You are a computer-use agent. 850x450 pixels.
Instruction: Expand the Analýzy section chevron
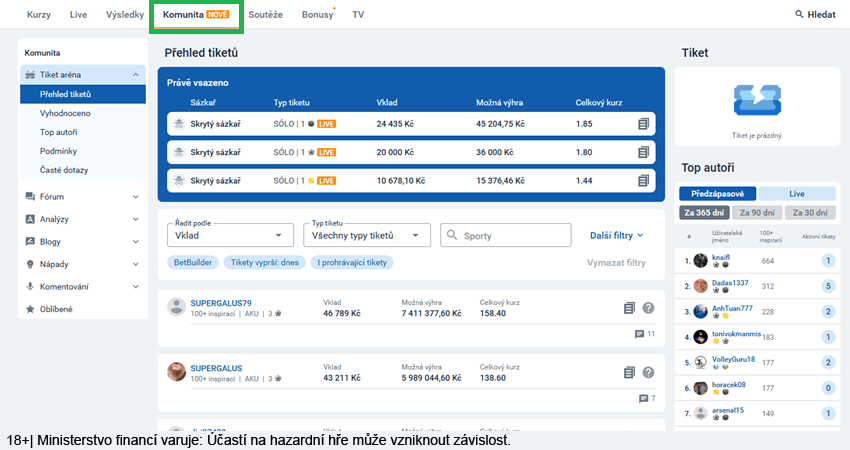tap(136, 219)
